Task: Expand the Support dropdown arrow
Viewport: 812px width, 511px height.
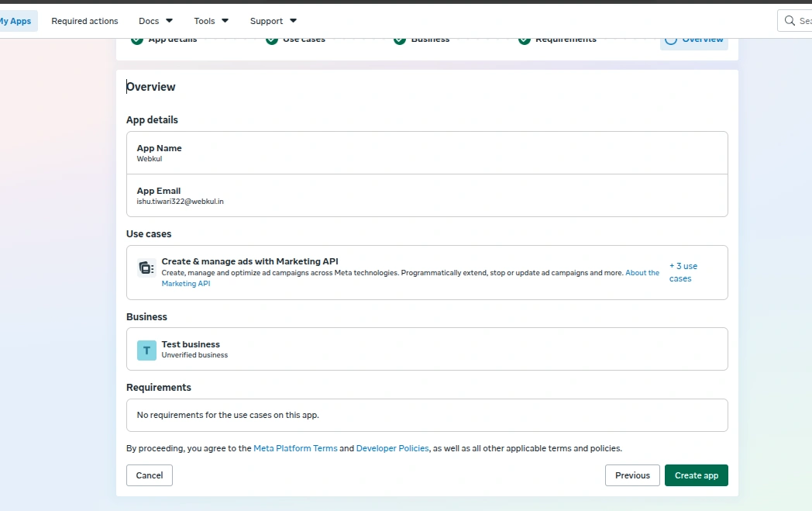Action: coord(293,21)
